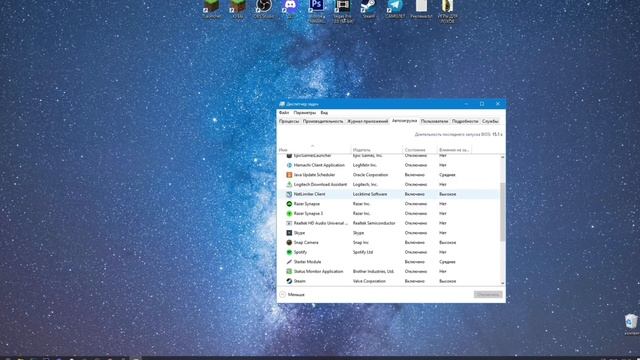Click the Logitech Download Assistant row icon
The height and width of the screenshot is (360, 640).
[289, 184]
